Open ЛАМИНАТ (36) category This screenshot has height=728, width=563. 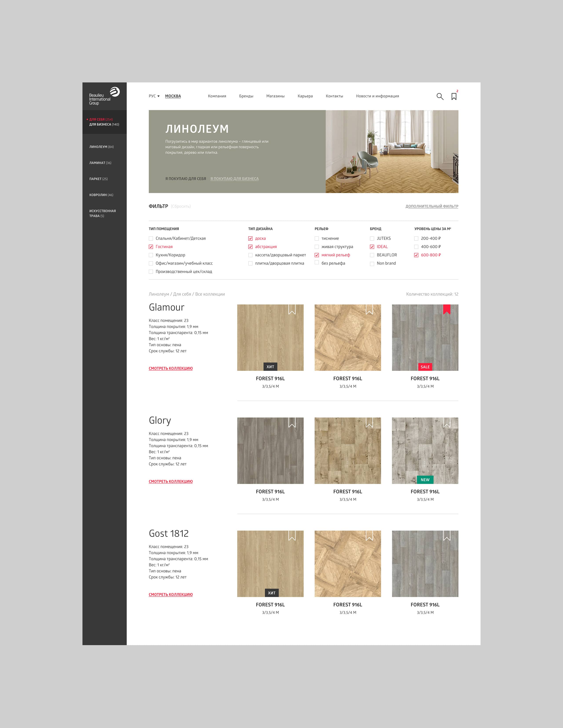(100, 163)
